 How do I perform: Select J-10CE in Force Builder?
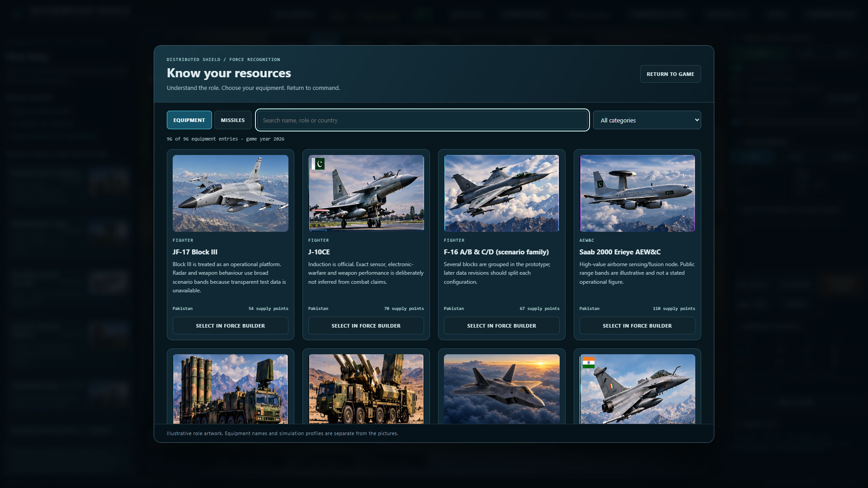tap(366, 326)
